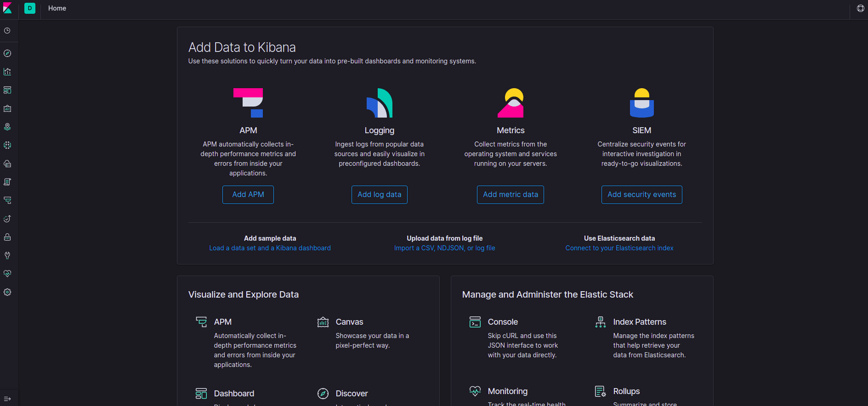
Task: Click the Add APM button
Action: tap(248, 195)
